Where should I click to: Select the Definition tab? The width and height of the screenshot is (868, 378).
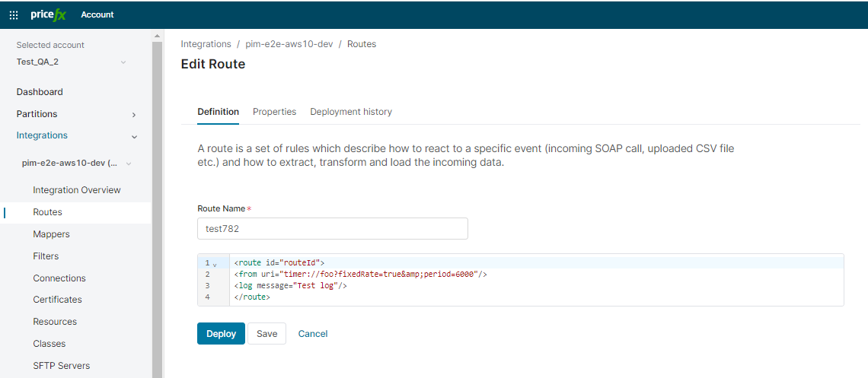(x=218, y=112)
